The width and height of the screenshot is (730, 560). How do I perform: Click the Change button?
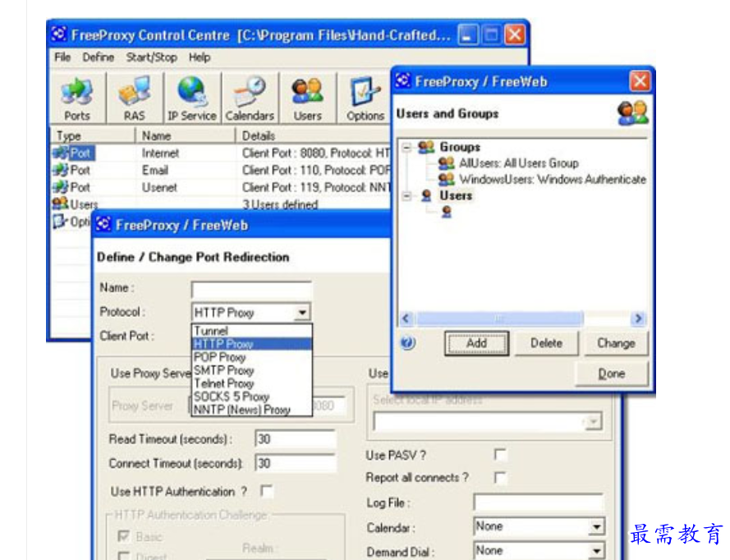616,343
